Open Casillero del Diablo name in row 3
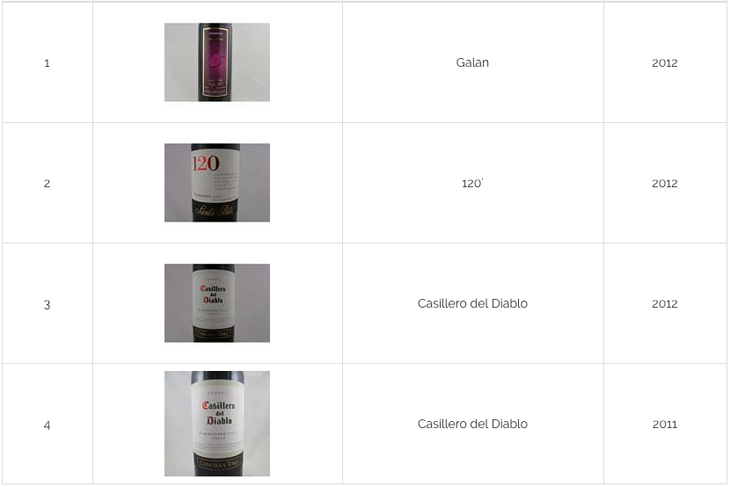This screenshot has height=487, width=730. pyautogui.click(x=473, y=304)
